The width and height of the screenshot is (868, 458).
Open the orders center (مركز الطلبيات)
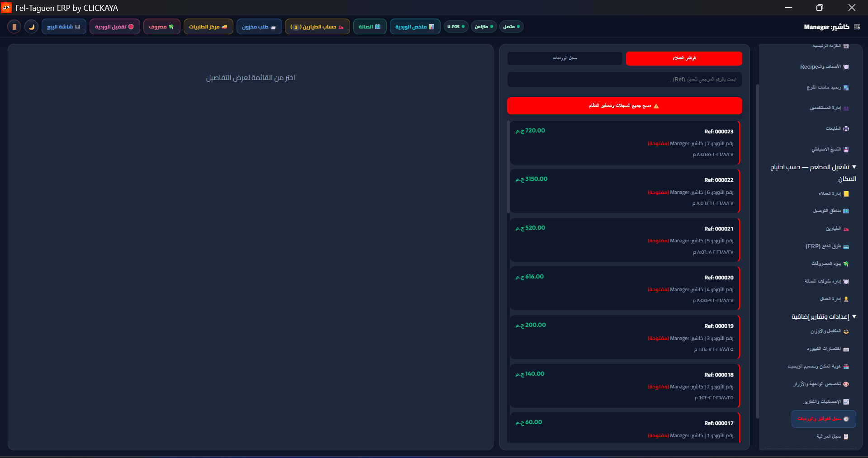coord(208,27)
